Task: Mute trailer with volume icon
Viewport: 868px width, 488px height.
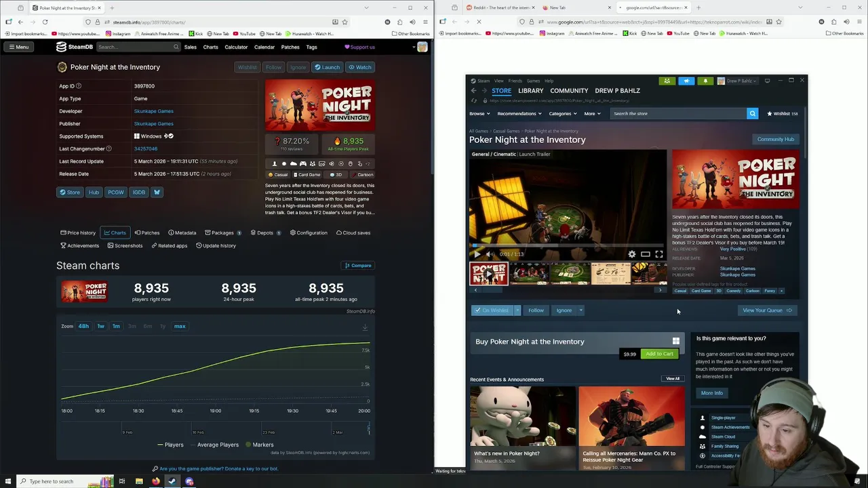Action: click(x=491, y=254)
